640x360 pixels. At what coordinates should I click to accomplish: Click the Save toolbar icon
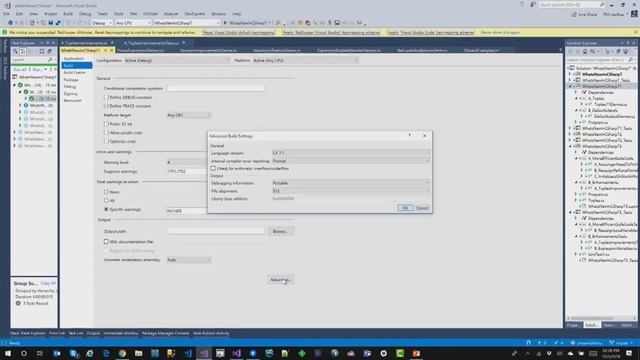(x=51, y=23)
